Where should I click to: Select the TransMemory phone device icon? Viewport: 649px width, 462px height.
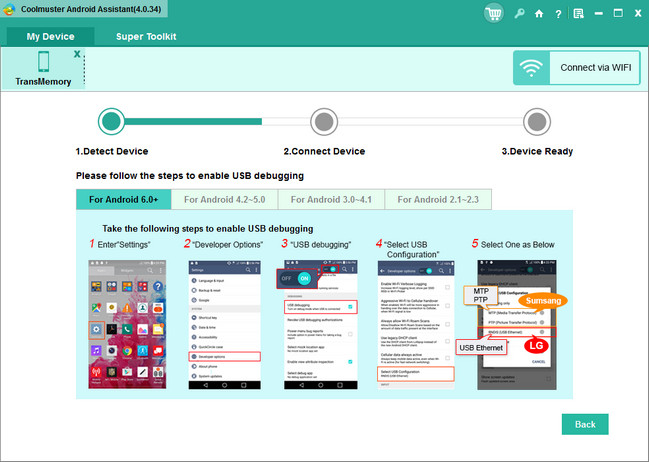pos(42,63)
